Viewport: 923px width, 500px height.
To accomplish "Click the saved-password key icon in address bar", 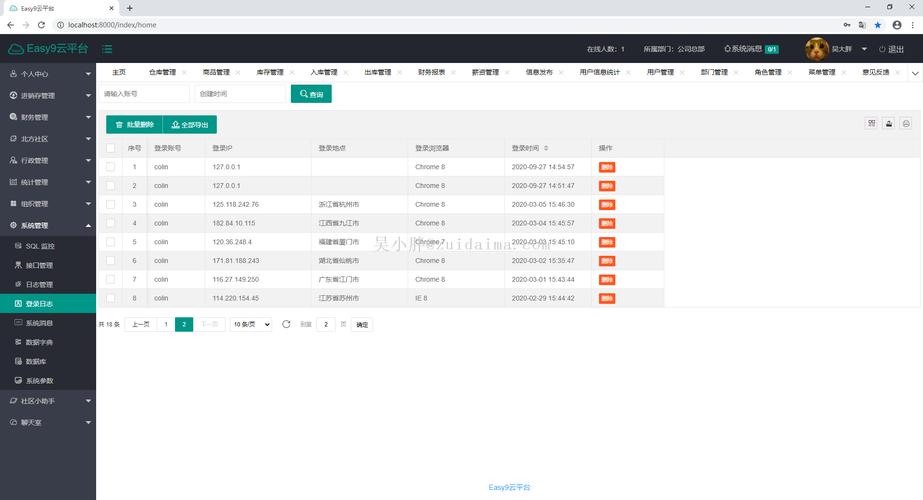I will [x=846, y=25].
